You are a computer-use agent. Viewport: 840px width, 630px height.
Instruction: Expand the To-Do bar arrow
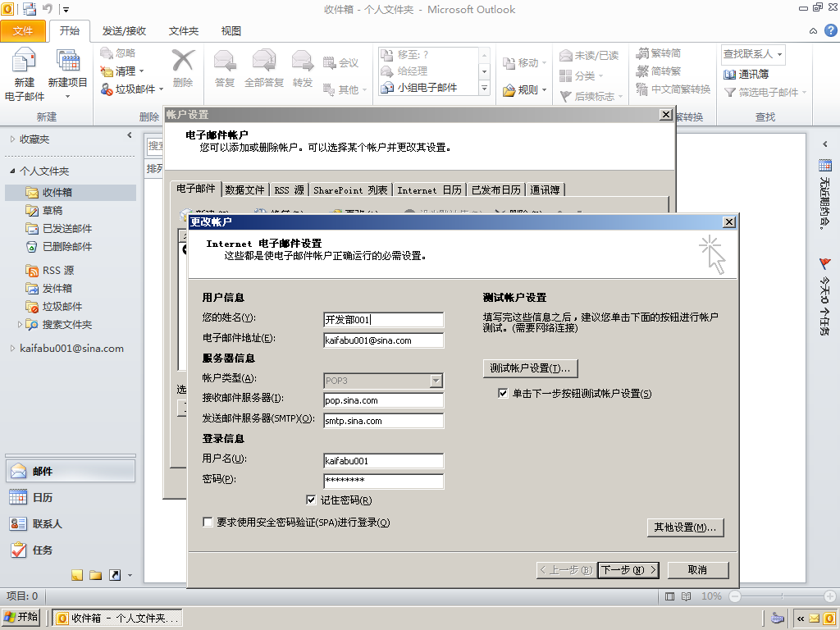pyautogui.click(x=825, y=144)
